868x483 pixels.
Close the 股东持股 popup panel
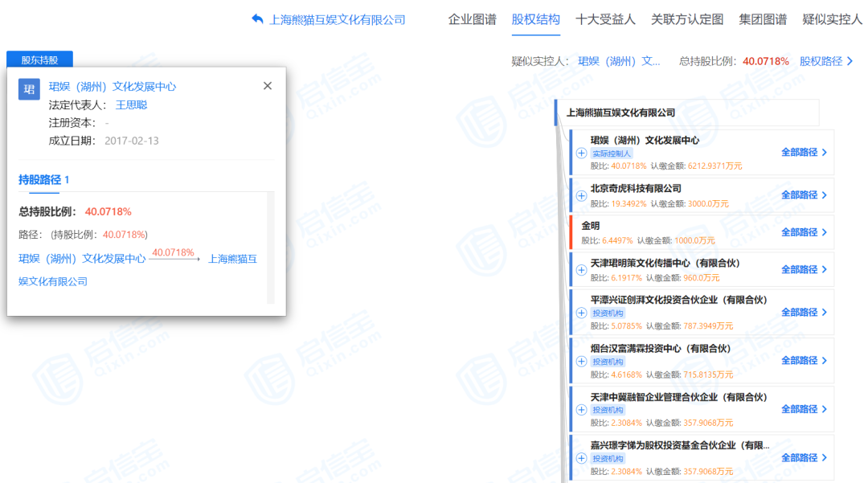coord(268,86)
